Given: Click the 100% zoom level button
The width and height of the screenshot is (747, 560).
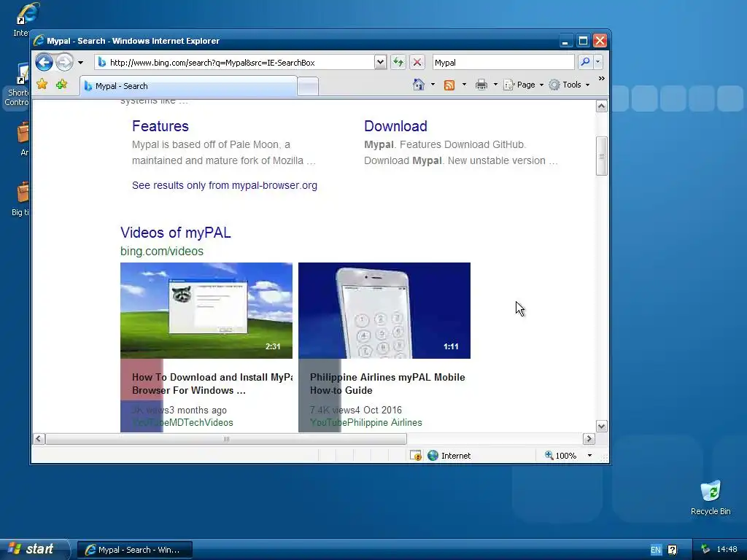Looking at the screenshot, I should click(x=561, y=456).
